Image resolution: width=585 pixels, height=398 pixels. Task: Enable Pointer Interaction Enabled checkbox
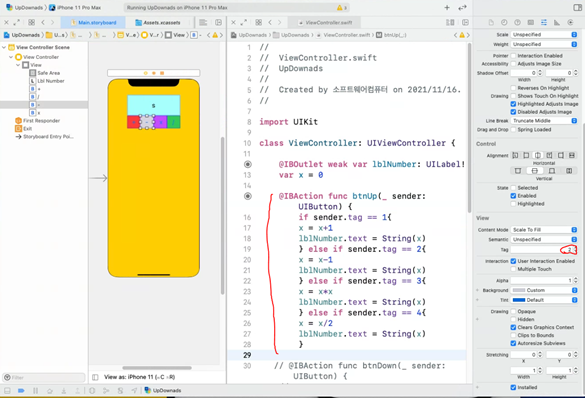click(x=513, y=56)
